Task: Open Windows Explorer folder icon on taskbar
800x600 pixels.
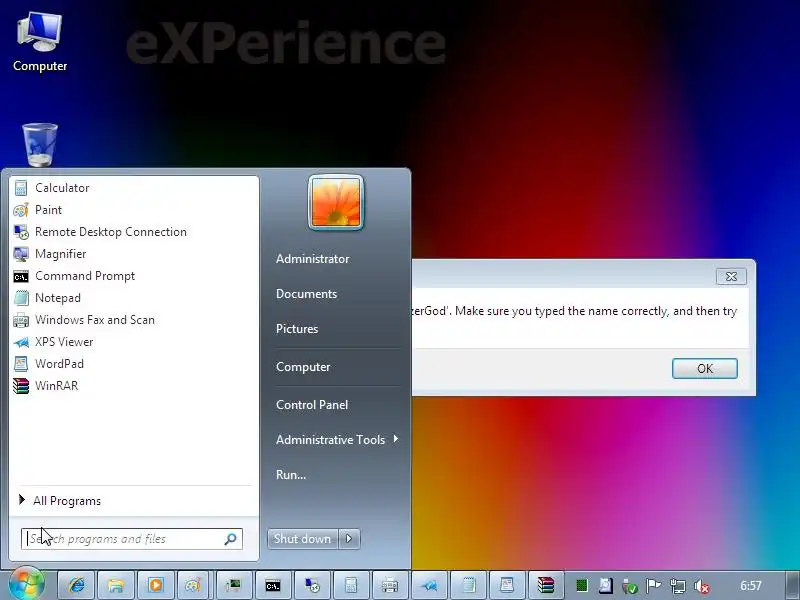Action: [116, 585]
